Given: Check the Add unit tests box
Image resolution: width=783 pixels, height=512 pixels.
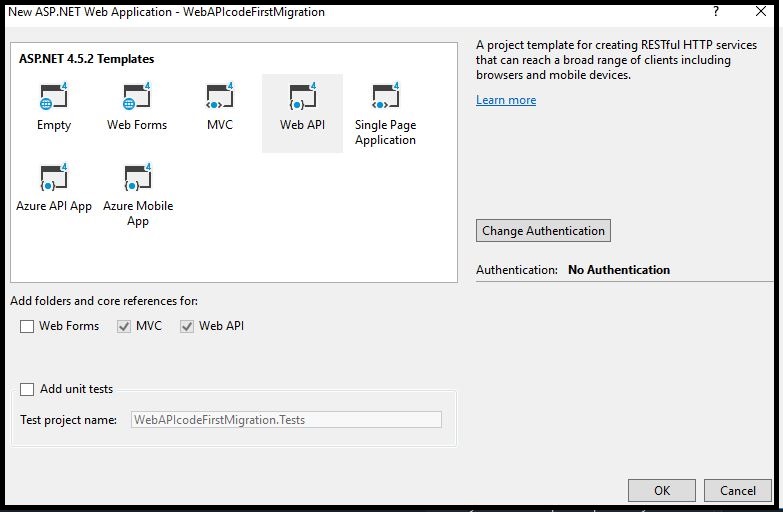Looking at the screenshot, I should coord(27,389).
